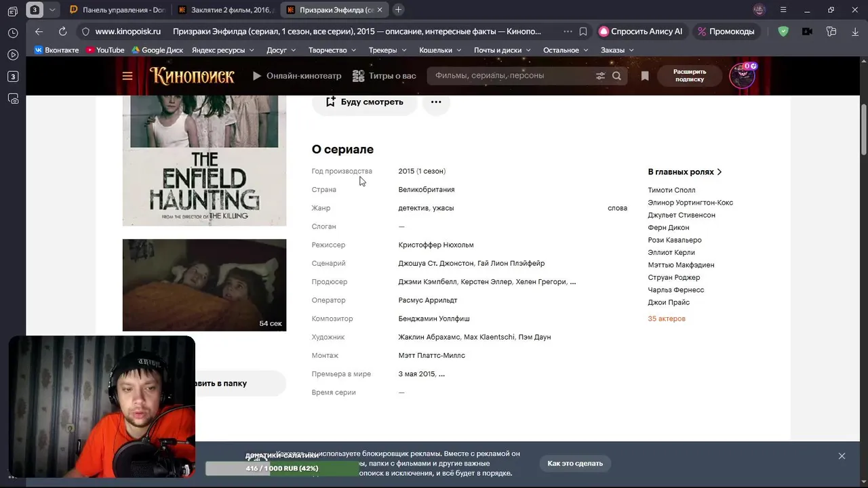This screenshot has height=488, width=868.
Task: Open browser main menu icon
Action: point(783,10)
